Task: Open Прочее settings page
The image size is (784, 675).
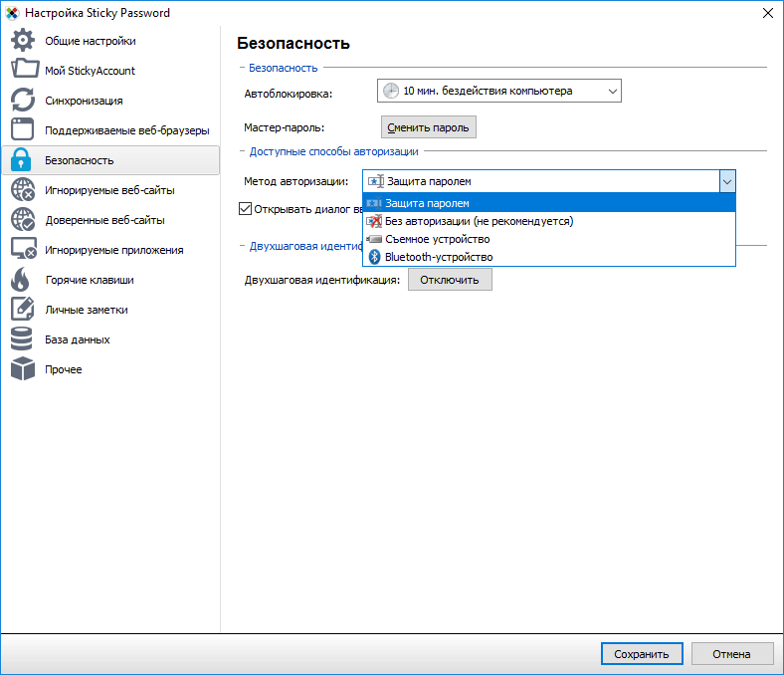Action: (x=110, y=369)
